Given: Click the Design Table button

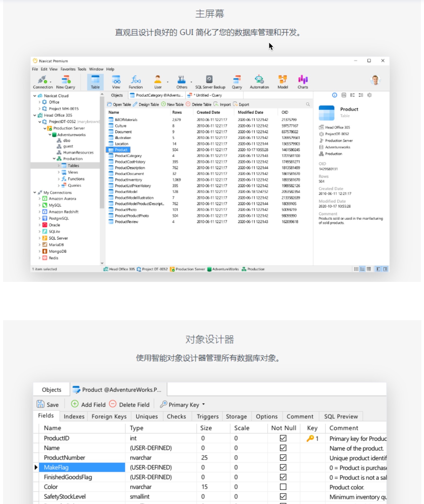Looking at the screenshot, I should click(146, 104).
